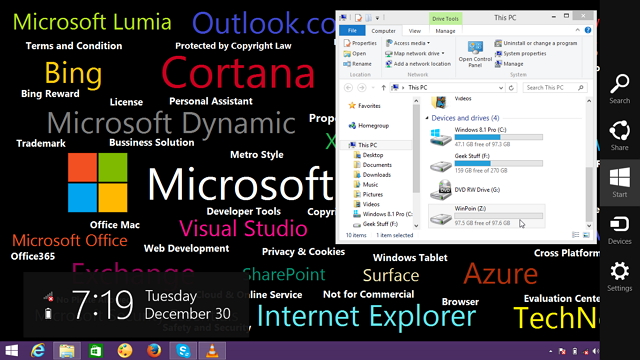Click Add a network location
640x360 pixels.
[x=418, y=64]
